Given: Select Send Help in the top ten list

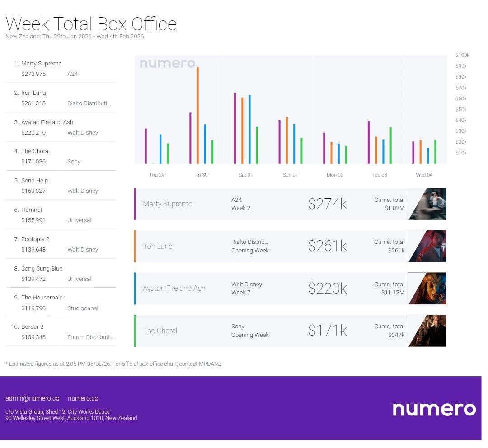Looking at the screenshot, I should (x=34, y=181).
